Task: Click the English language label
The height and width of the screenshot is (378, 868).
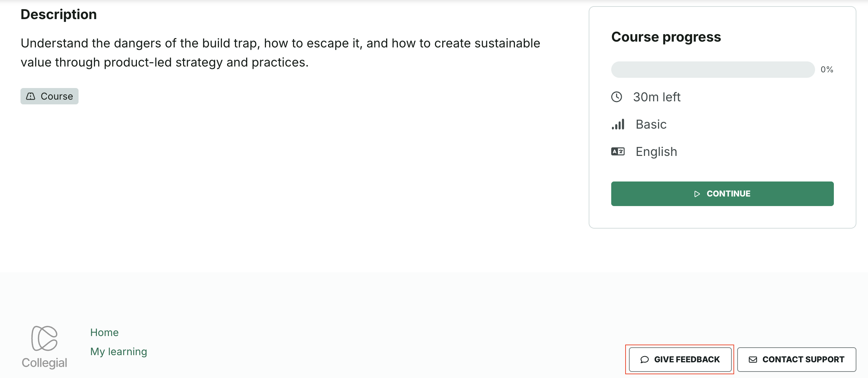Action: pos(656,151)
